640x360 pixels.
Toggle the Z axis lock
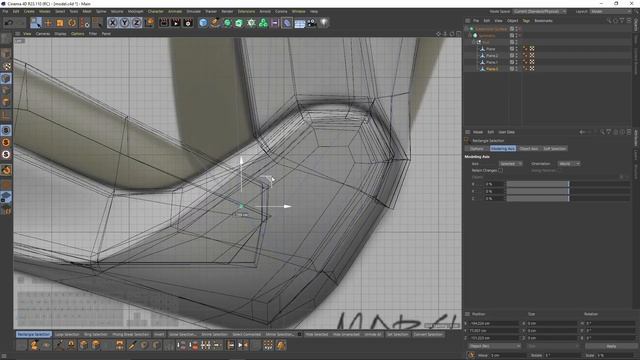(x=136, y=23)
